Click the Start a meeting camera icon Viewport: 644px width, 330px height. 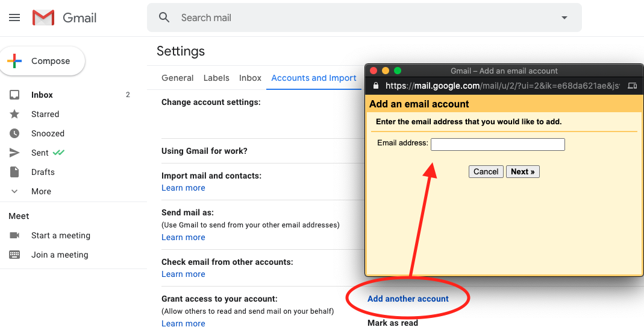[x=14, y=235]
